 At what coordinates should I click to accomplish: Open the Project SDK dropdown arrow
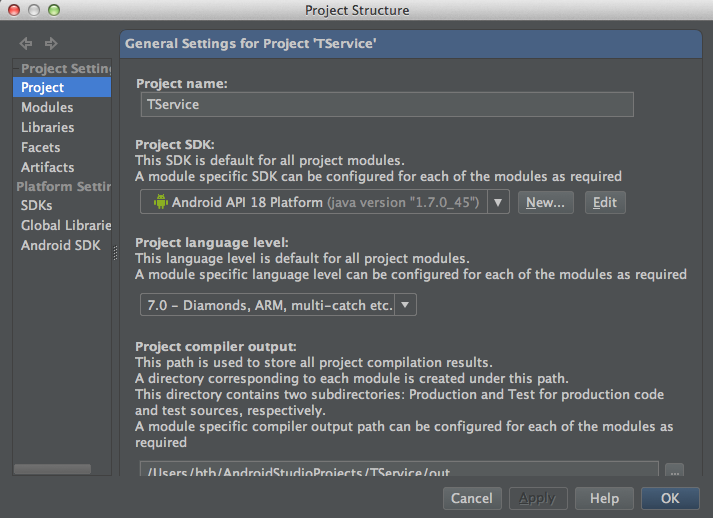click(x=498, y=202)
